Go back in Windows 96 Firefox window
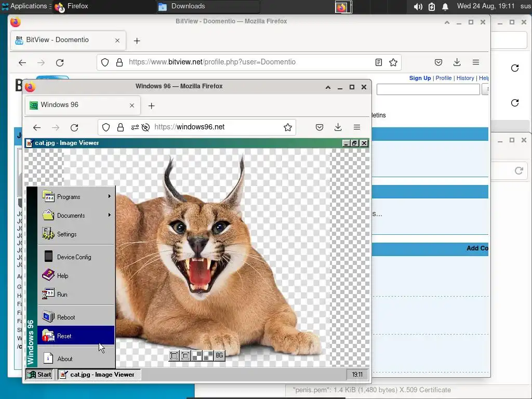The width and height of the screenshot is (532, 399). click(37, 128)
